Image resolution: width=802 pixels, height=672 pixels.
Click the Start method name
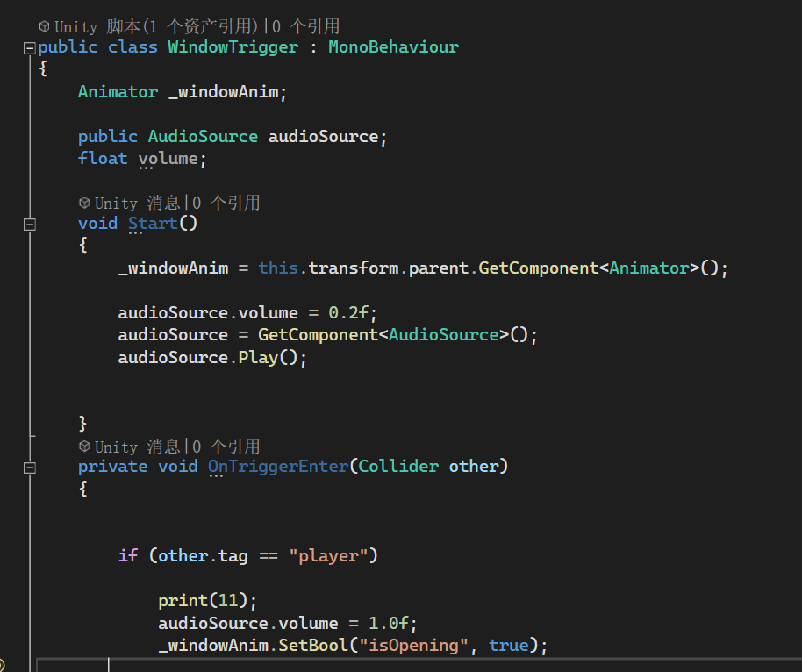pyautogui.click(x=153, y=224)
